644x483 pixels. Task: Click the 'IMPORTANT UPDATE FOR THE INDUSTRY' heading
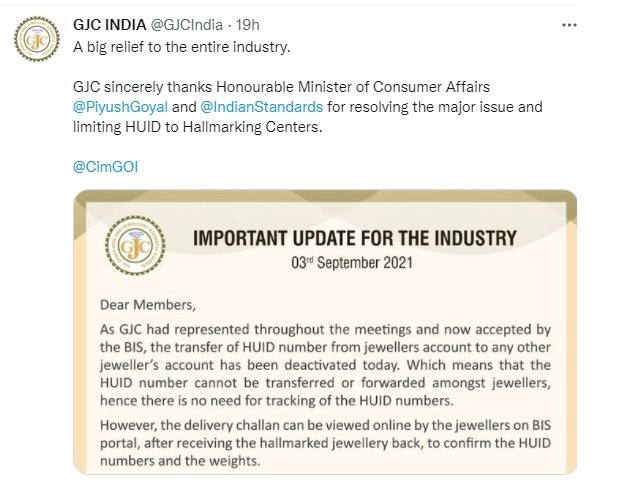click(x=355, y=239)
